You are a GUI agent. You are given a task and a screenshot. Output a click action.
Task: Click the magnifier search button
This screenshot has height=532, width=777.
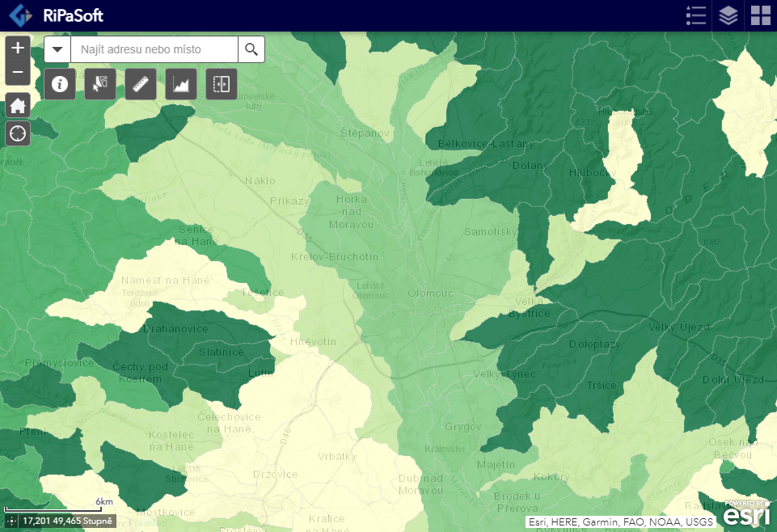tap(251, 49)
